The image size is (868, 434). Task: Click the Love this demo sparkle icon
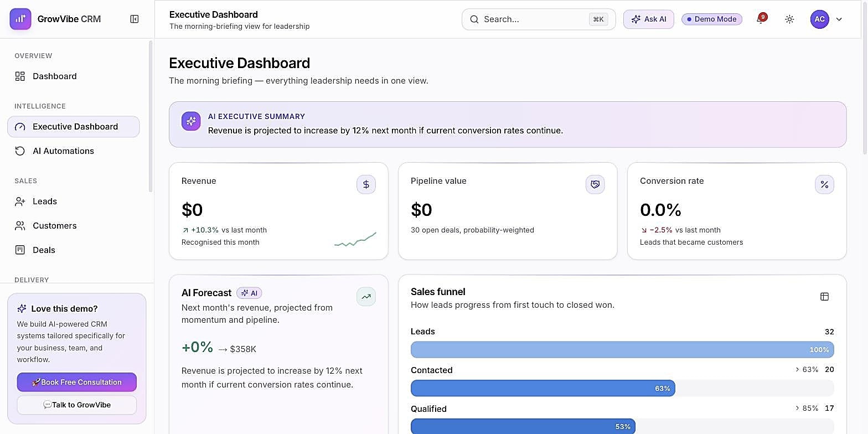pyautogui.click(x=22, y=309)
